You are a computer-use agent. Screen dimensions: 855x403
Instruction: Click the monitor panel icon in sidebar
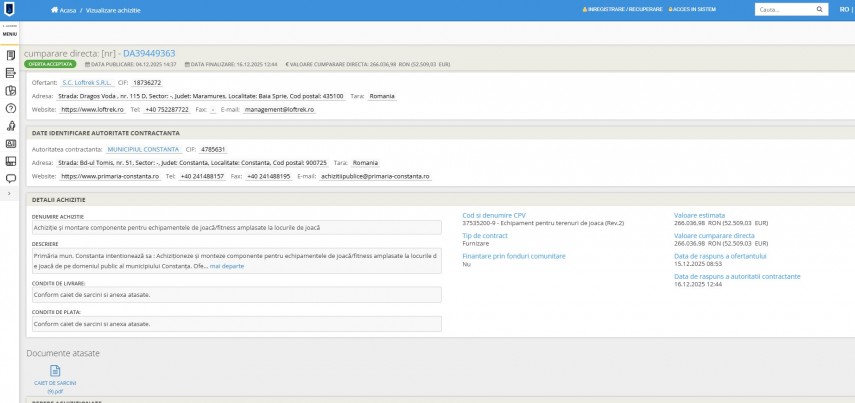coord(10,161)
